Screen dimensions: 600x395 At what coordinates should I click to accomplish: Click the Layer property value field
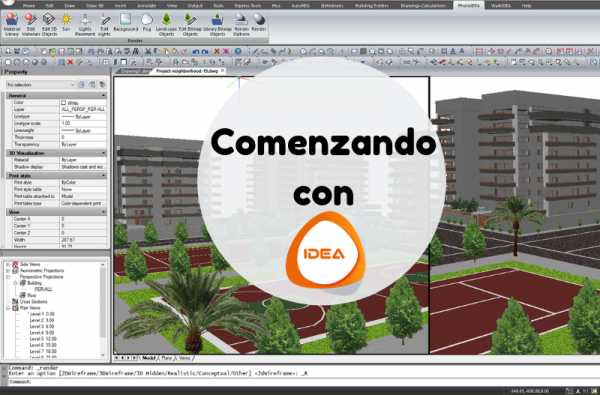click(x=83, y=109)
